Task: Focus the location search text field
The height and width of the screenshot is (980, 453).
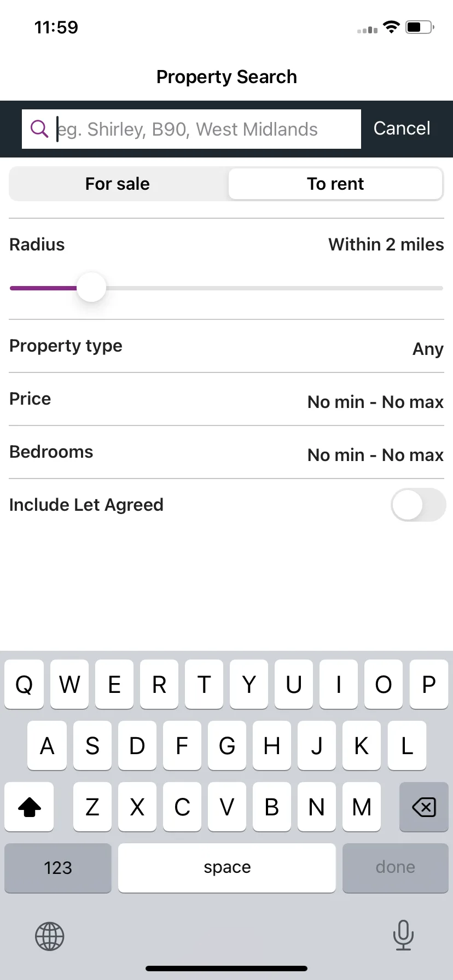Action: click(191, 129)
